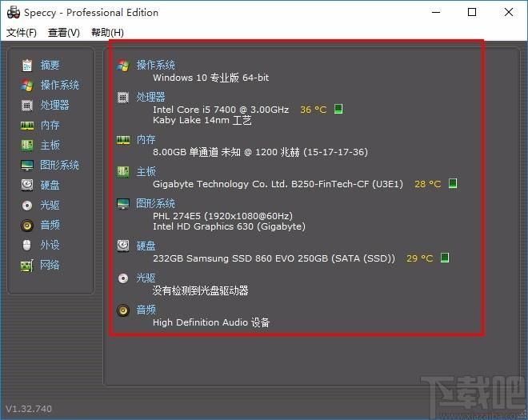Click the disk temperature 29 °C

click(x=419, y=258)
